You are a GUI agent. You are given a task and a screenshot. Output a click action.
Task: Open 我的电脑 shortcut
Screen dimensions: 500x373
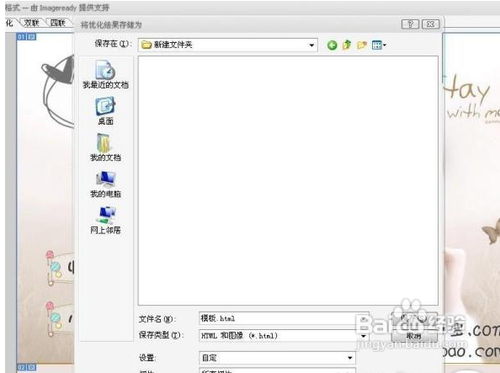point(105,184)
